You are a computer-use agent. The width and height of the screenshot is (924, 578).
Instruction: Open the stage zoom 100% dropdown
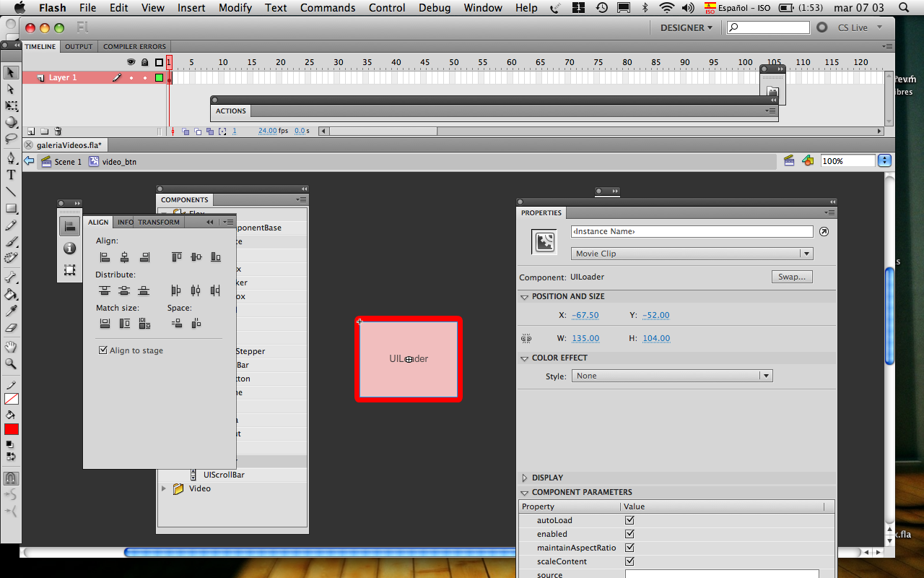click(884, 161)
